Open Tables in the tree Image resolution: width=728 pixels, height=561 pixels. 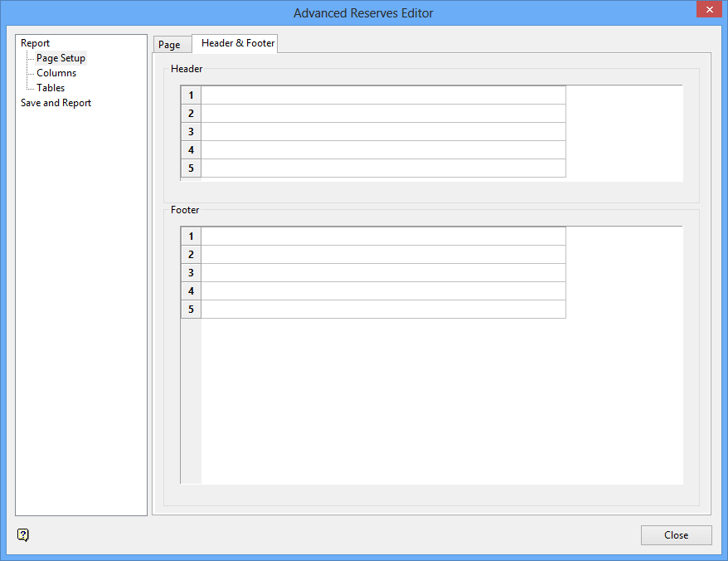pos(51,88)
